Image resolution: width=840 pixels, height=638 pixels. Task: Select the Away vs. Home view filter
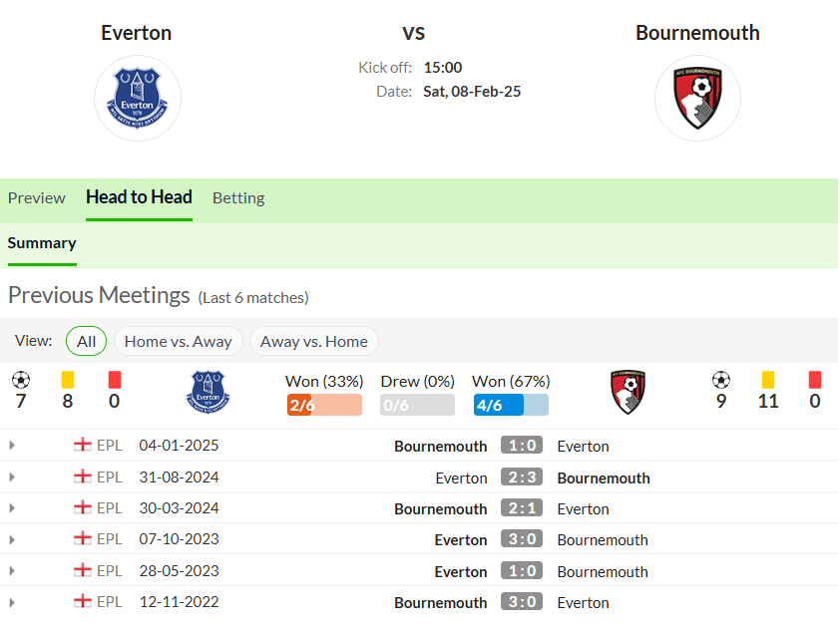pos(314,341)
